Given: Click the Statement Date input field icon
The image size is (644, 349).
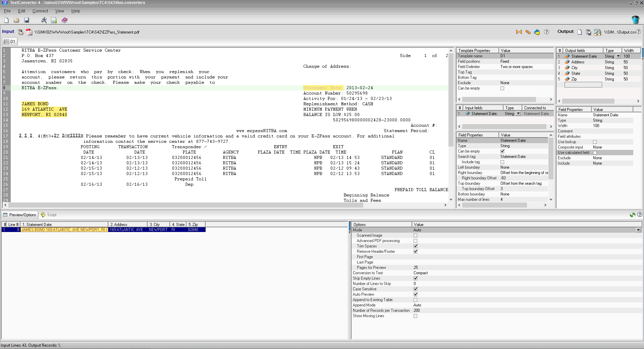Looking at the screenshot, I should tap(467, 114).
